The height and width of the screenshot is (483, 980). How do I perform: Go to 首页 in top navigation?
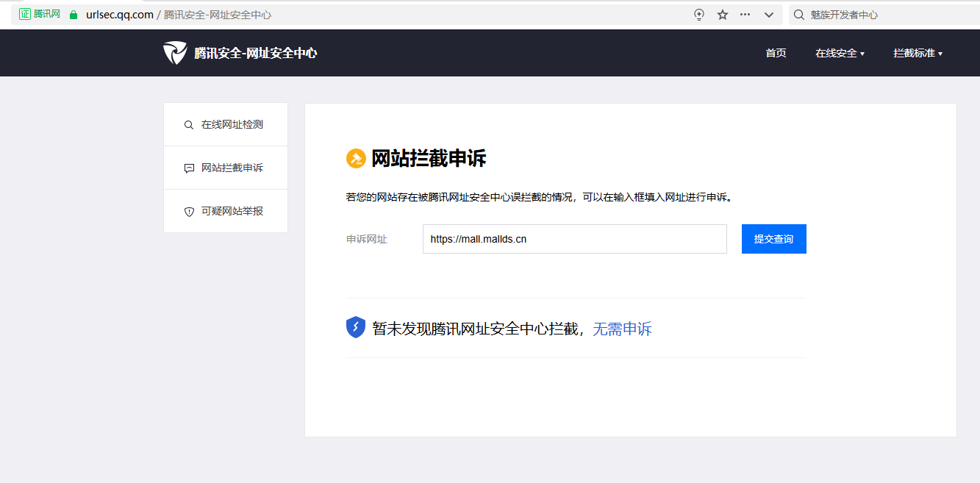pyautogui.click(x=776, y=53)
